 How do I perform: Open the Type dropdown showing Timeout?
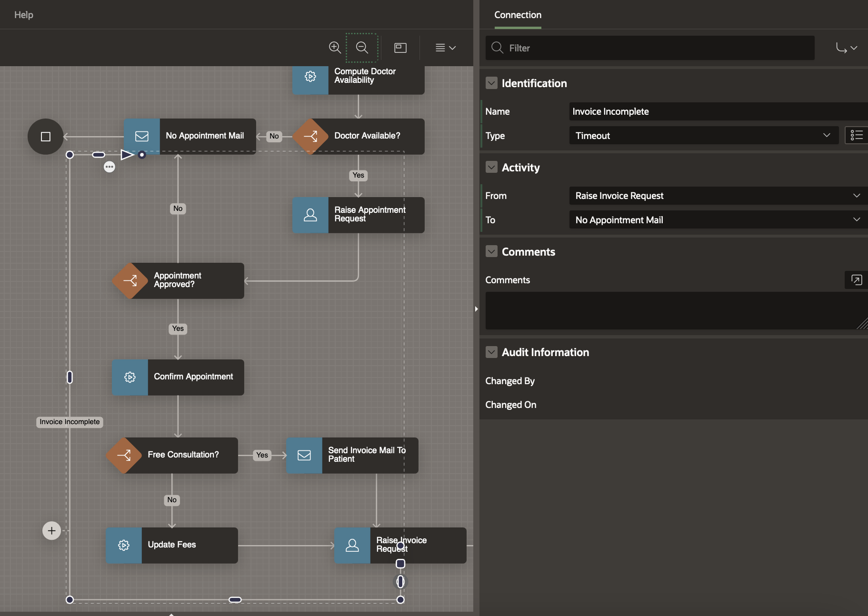tap(703, 136)
